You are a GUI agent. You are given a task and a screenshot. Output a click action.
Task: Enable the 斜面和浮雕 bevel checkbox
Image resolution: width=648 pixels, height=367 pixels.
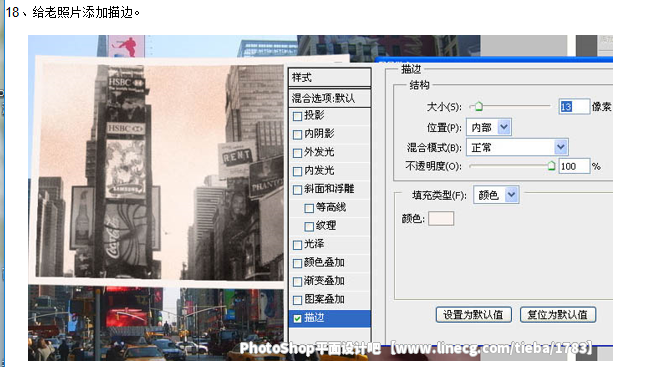click(297, 190)
